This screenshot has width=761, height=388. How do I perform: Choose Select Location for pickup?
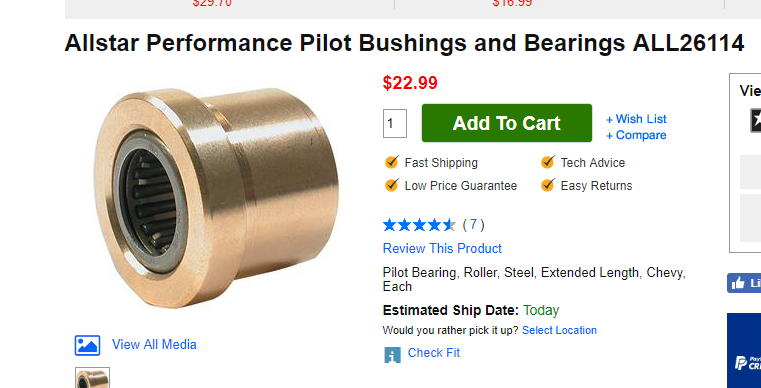559,330
